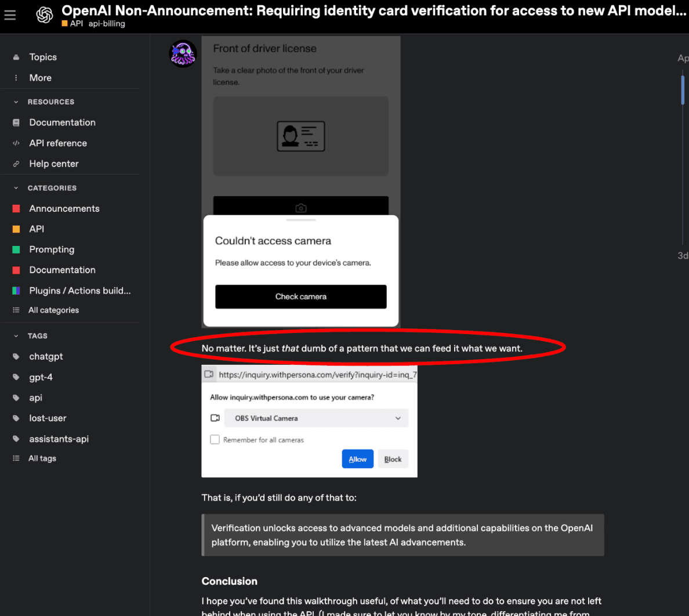Collapse the Categories section chevron

click(x=16, y=188)
